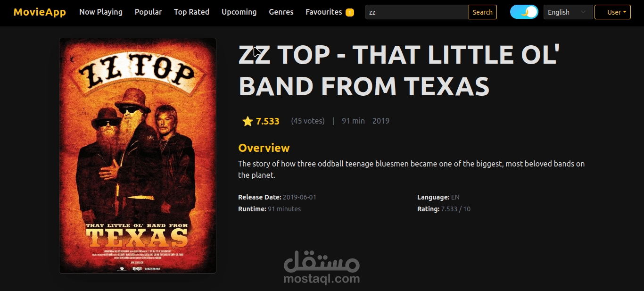Viewport: 644px width, 291px height.
Task: View the Favourites list
Action: pyautogui.click(x=324, y=12)
